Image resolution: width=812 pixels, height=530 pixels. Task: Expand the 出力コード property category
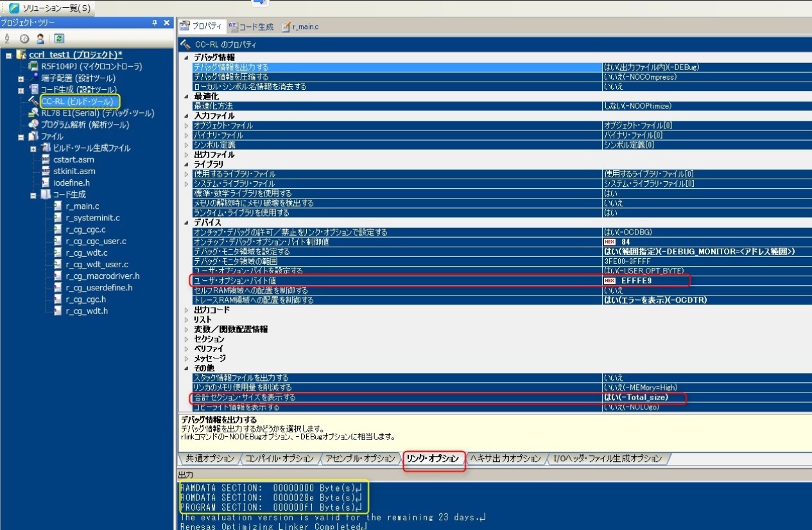tap(187, 310)
